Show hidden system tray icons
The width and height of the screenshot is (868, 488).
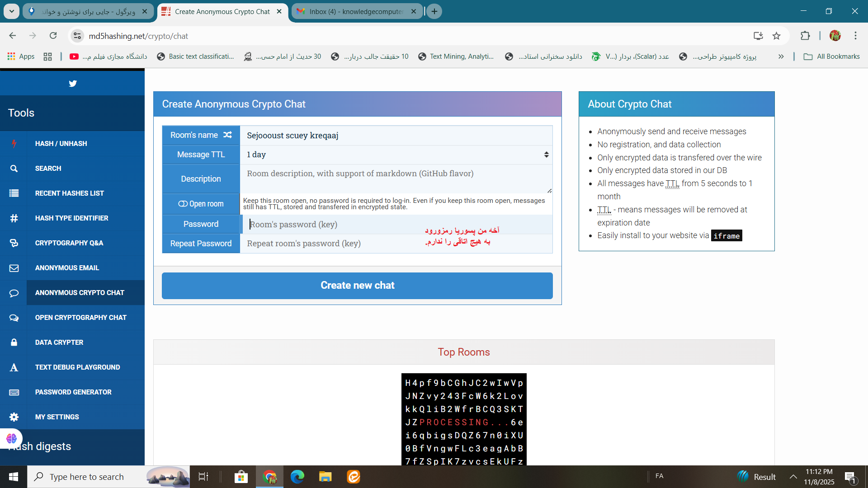pos(793,477)
